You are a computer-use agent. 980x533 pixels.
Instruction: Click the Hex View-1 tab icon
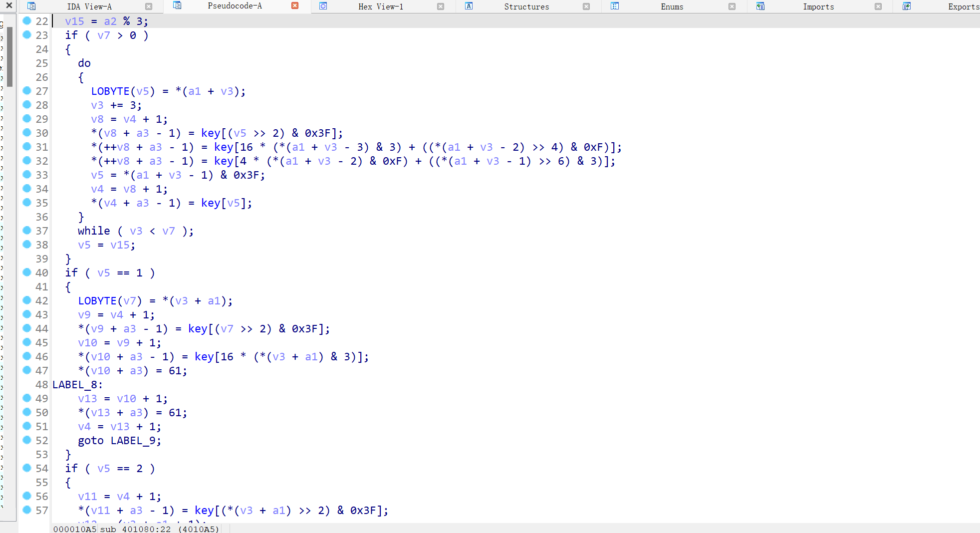coord(323,6)
